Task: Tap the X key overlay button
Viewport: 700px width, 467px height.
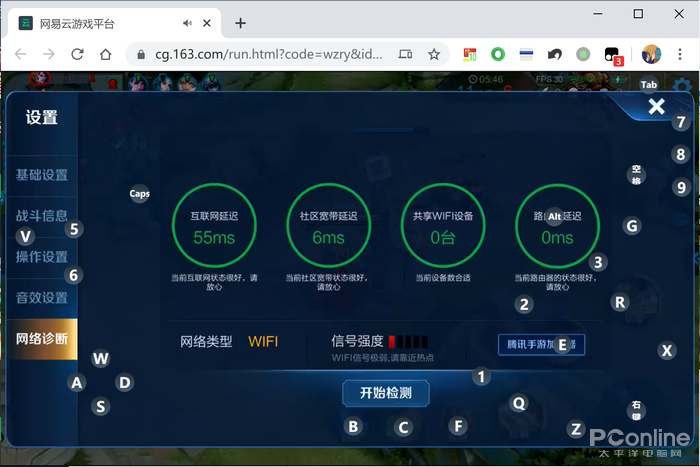Action: tap(667, 350)
